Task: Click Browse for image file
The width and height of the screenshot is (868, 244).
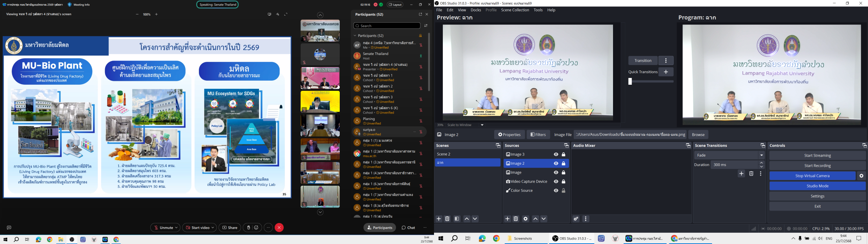Action: tap(698, 135)
